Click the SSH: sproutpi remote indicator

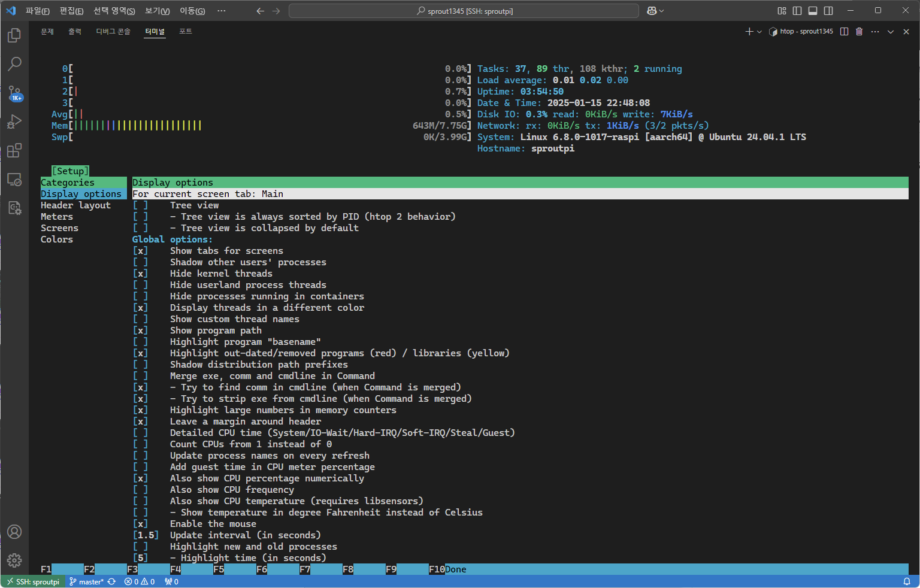(34, 581)
